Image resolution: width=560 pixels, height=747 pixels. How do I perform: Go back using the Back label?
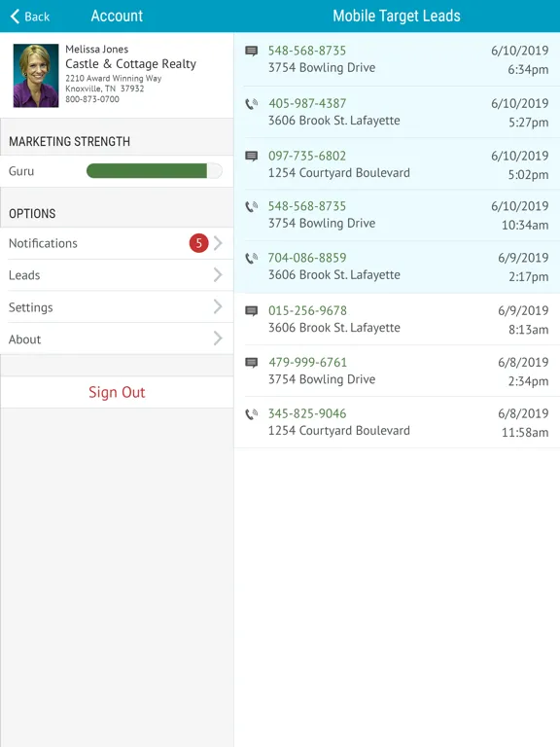click(x=37, y=17)
